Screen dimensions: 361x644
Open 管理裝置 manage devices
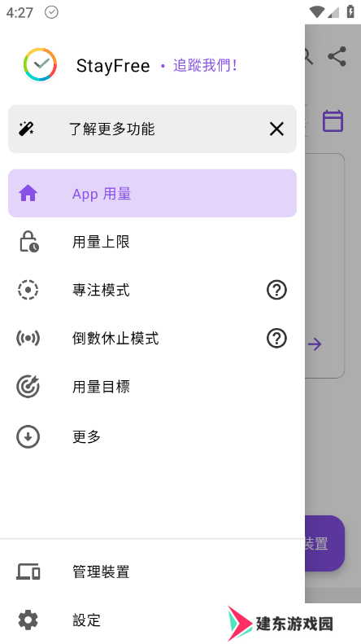pyautogui.click(x=152, y=572)
